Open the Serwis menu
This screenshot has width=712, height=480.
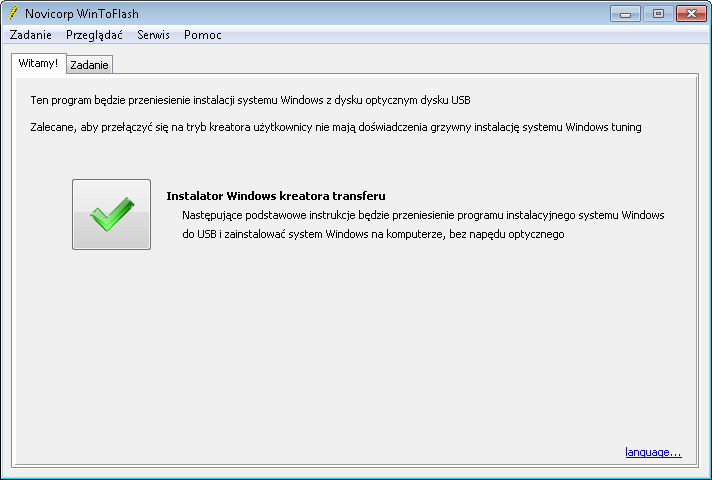pyautogui.click(x=153, y=35)
